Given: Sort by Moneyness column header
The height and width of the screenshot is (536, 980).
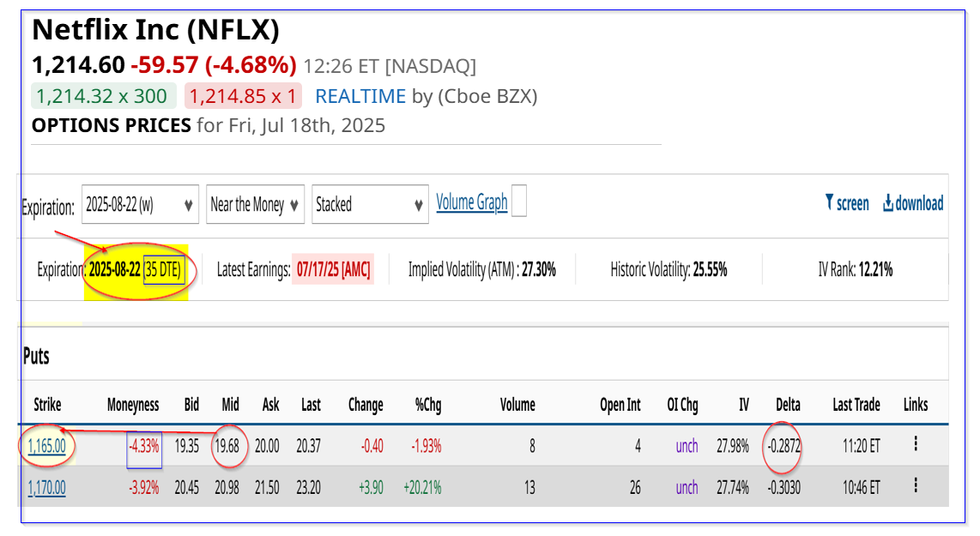Looking at the screenshot, I should (x=133, y=404).
